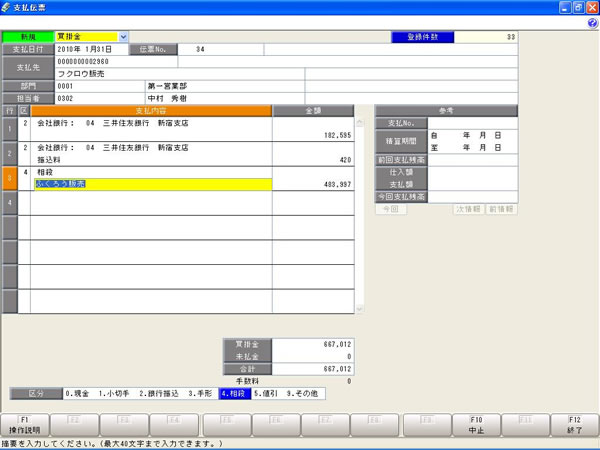Click the 相殺 text in row 3
This screenshot has height=450, width=600.
(x=45, y=172)
